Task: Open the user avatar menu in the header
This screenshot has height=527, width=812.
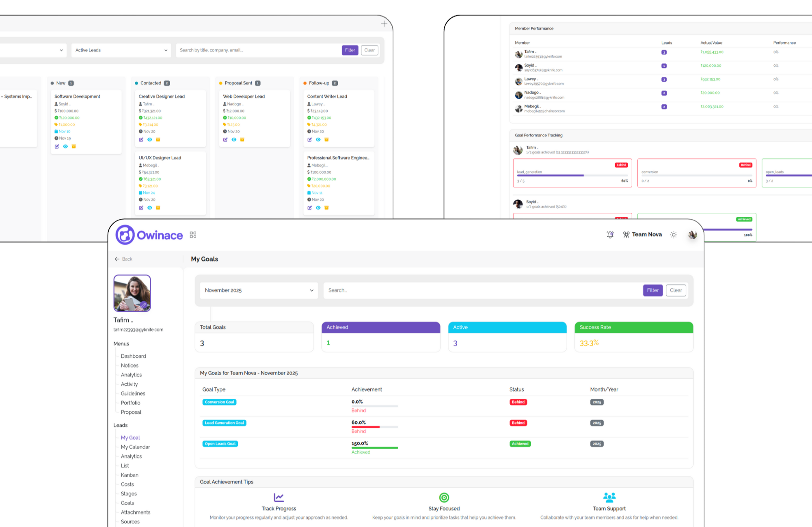Action: (693, 235)
